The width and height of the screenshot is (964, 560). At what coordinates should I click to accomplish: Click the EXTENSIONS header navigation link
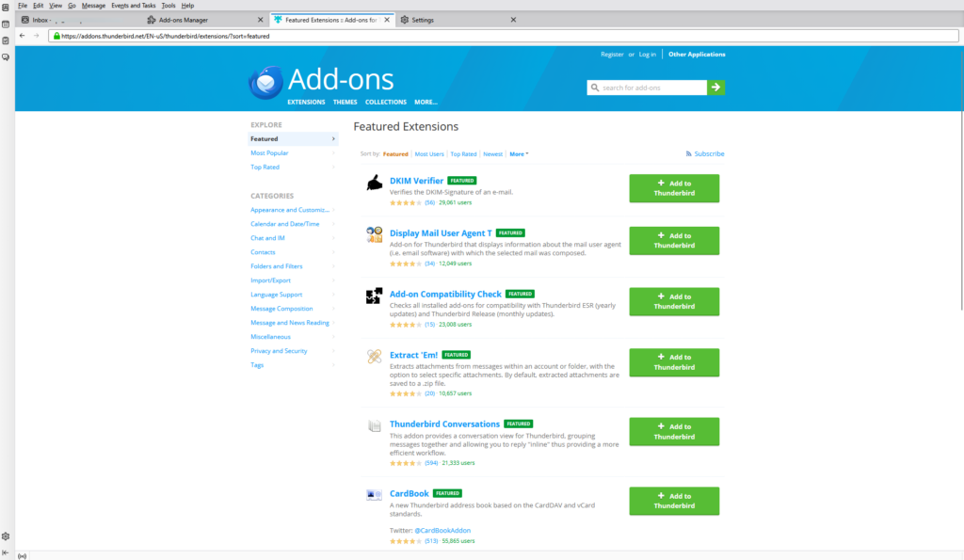(306, 102)
